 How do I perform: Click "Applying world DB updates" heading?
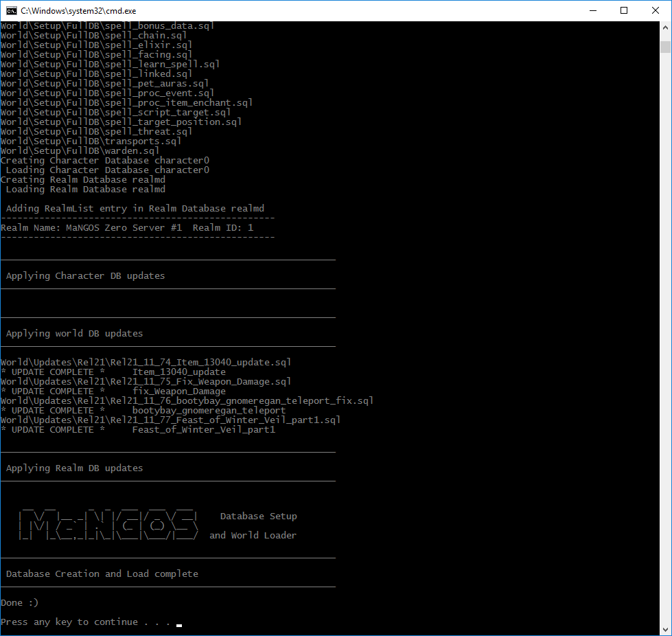75,334
